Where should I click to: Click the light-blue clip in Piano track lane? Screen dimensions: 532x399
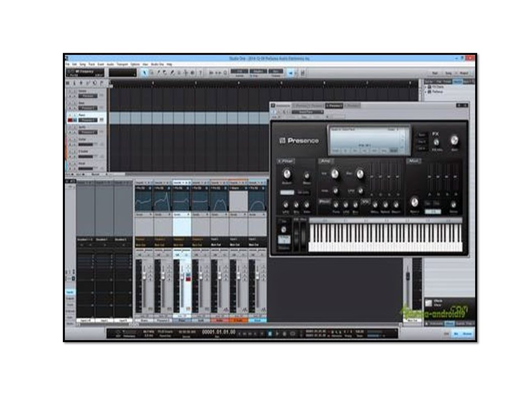click(x=189, y=118)
